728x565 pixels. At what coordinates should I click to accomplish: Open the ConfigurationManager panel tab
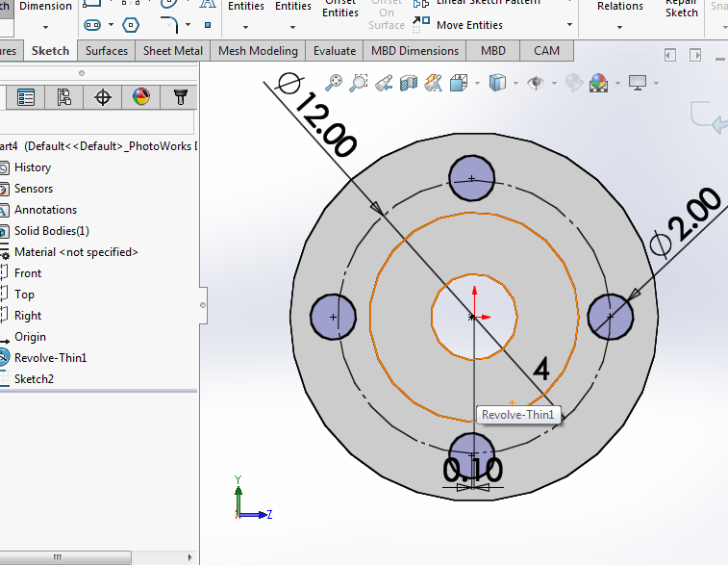coord(64,97)
